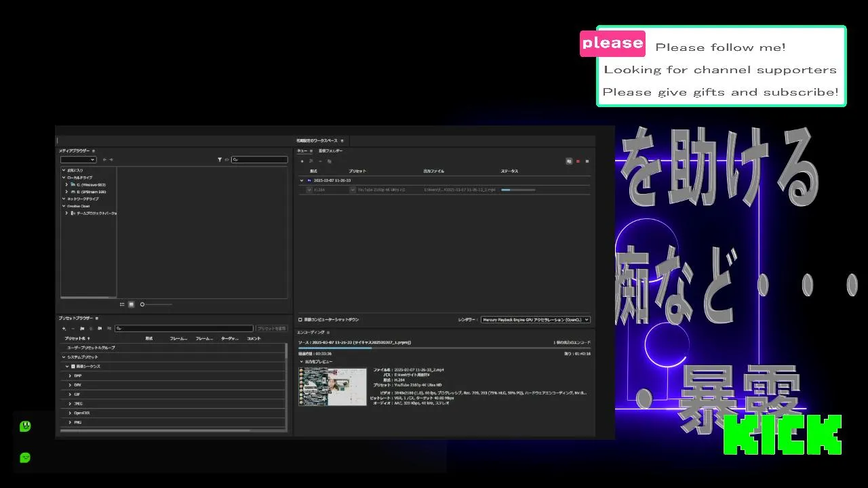Click the 形式 column header in the queue
The image size is (868, 488).
pyautogui.click(x=313, y=171)
